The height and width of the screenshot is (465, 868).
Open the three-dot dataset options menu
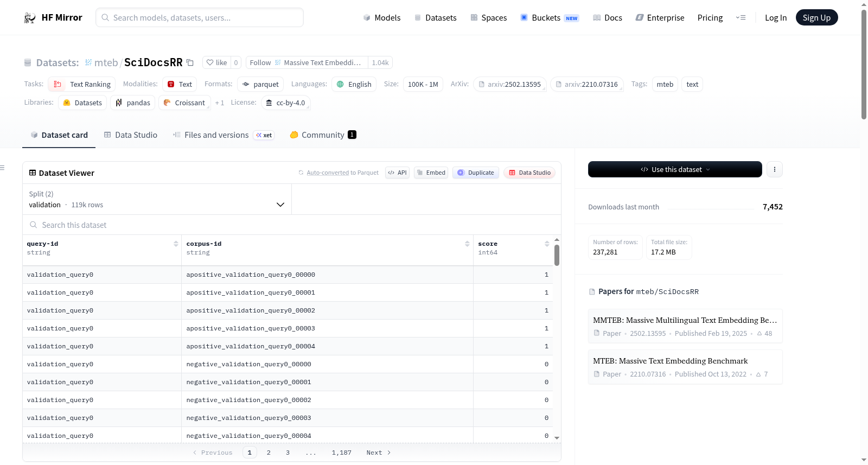click(x=774, y=169)
